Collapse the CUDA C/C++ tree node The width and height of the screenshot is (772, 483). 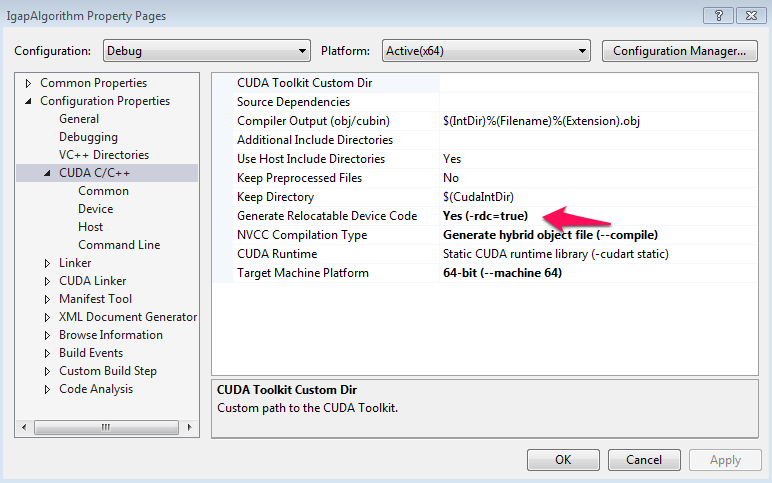(x=47, y=173)
